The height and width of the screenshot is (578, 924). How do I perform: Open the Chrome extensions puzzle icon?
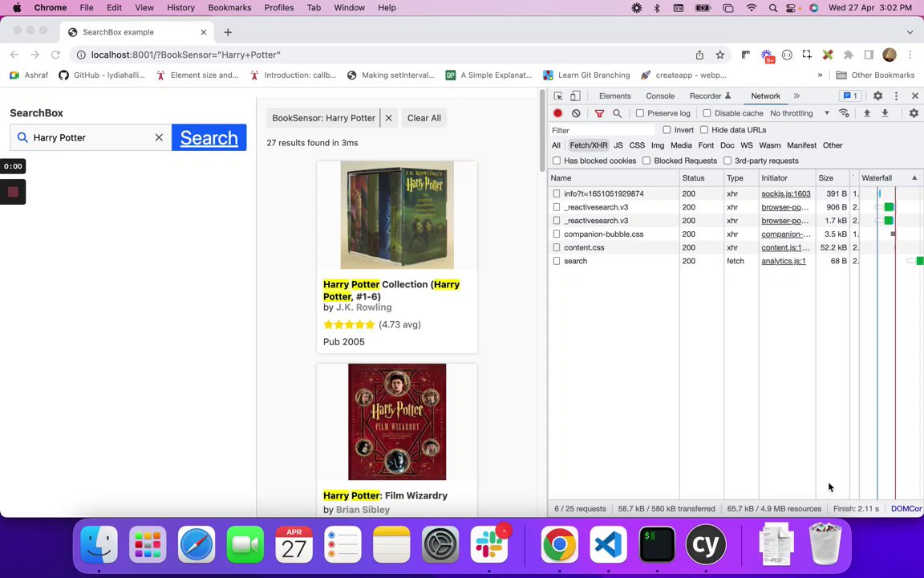pyautogui.click(x=848, y=55)
